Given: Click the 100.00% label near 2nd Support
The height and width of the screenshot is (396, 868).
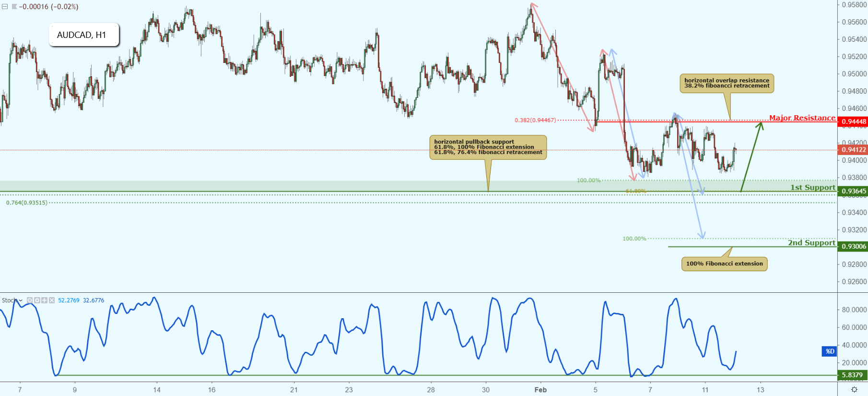Looking at the screenshot, I should pos(634,239).
